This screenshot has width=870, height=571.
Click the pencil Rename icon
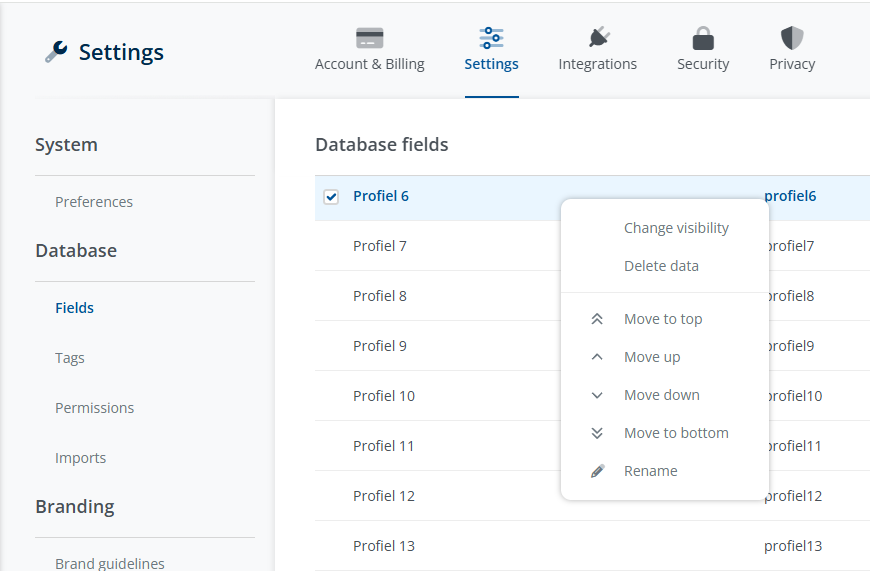(x=597, y=471)
